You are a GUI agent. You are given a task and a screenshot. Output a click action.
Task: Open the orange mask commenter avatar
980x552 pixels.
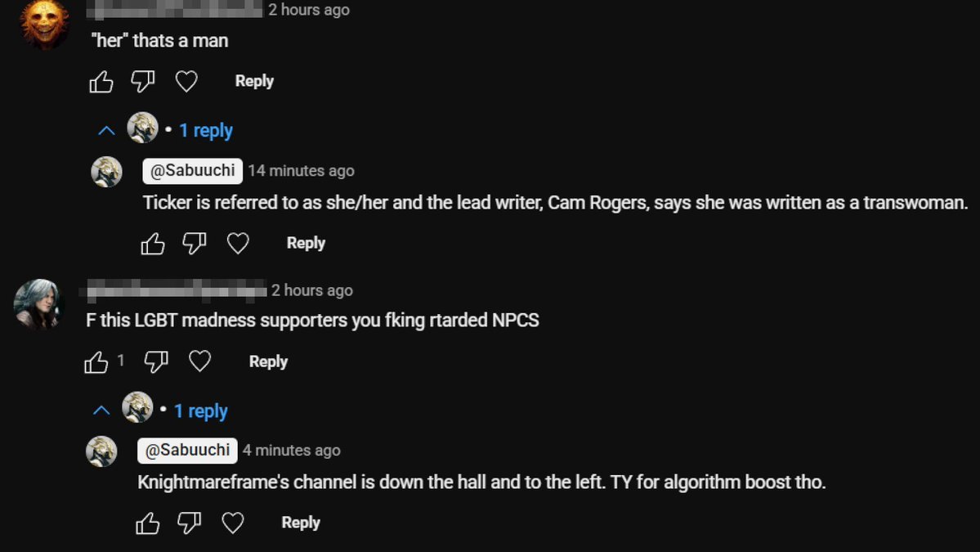[44, 25]
